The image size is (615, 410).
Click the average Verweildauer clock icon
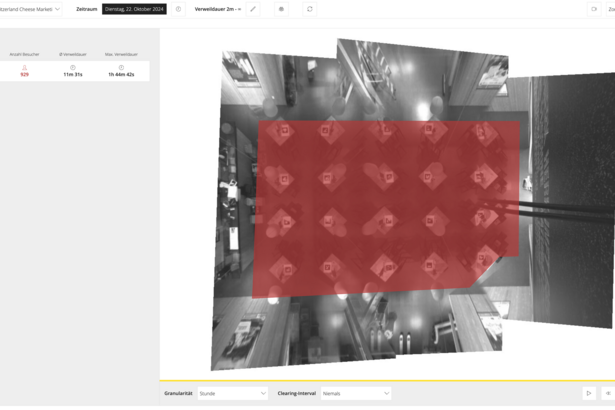73,68
